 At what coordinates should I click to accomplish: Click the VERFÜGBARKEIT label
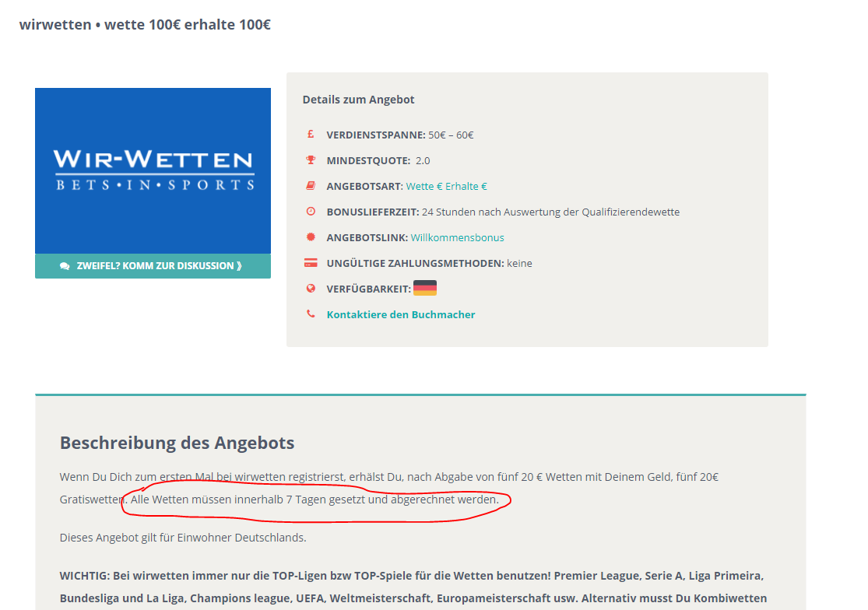click(x=369, y=289)
